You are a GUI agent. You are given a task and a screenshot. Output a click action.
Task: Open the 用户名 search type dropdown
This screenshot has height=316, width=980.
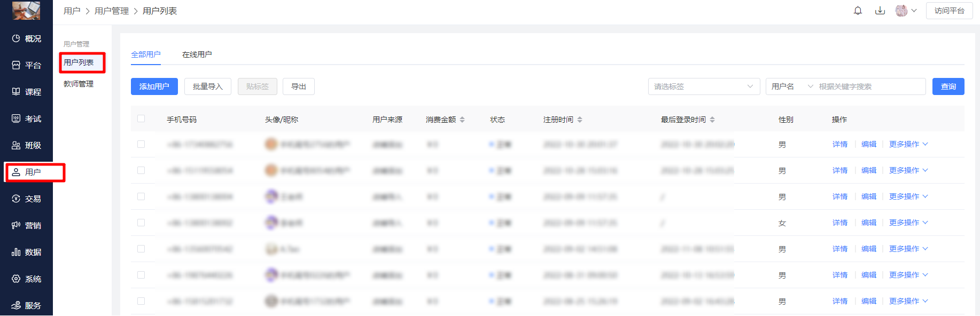(792, 86)
